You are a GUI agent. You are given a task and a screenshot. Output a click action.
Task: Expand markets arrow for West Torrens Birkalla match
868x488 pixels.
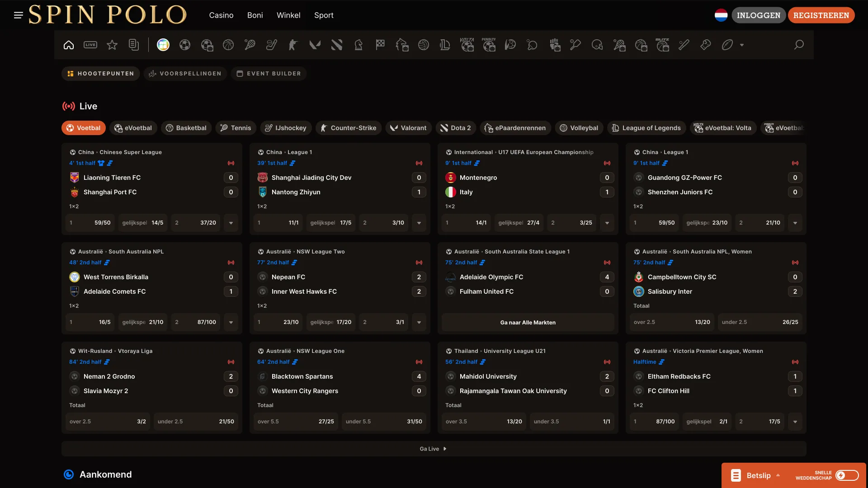(x=231, y=322)
